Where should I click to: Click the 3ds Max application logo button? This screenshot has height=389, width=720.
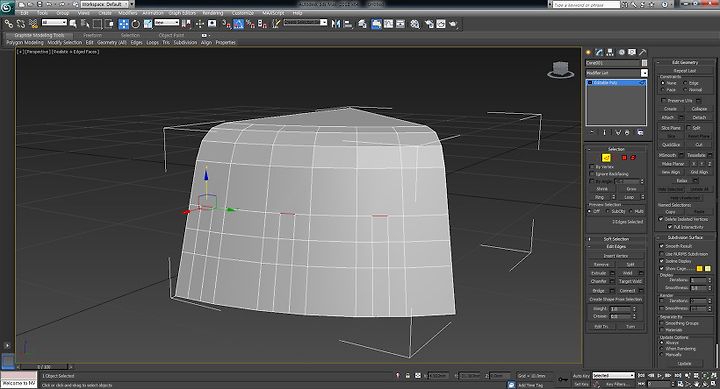[x=7, y=7]
